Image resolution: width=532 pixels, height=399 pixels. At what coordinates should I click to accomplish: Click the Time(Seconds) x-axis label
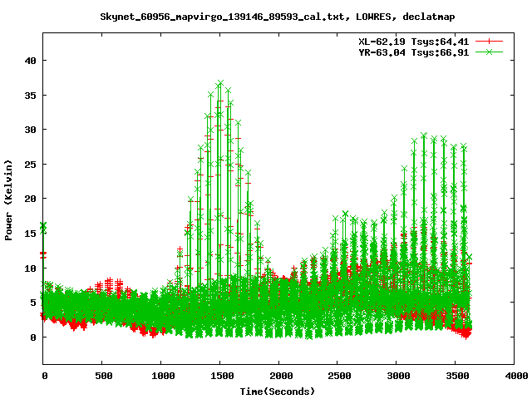(x=277, y=392)
